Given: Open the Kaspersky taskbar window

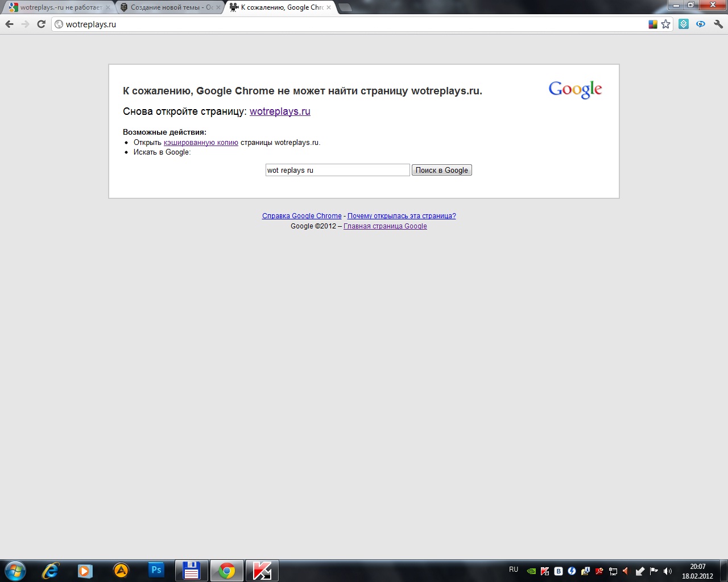Looking at the screenshot, I should [x=262, y=570].
